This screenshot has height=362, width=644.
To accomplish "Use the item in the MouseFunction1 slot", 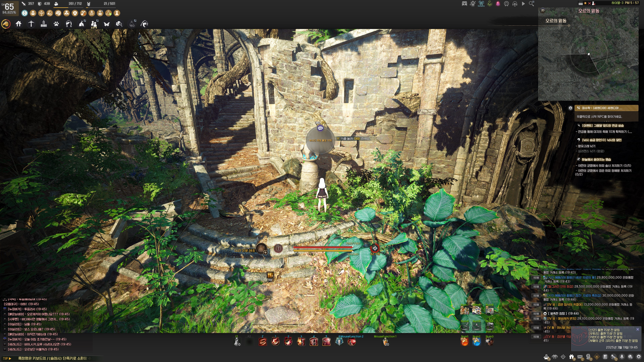I will pos(385,342).
